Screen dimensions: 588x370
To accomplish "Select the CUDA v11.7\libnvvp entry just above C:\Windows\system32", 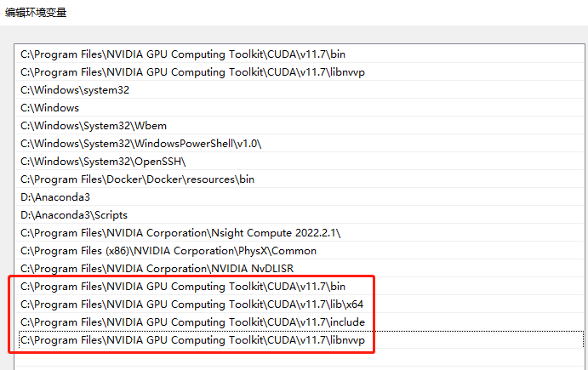I will (x=300, y=72).
